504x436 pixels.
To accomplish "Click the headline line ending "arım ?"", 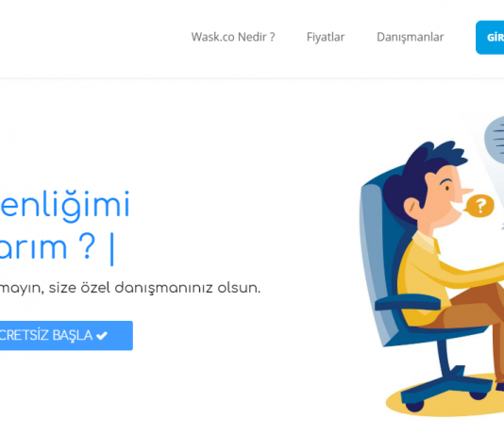I will [x=47, y=247].
